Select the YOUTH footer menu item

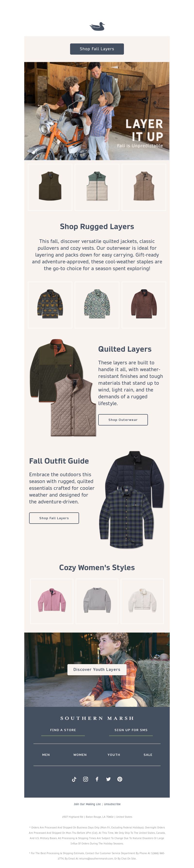click(114, 755)
